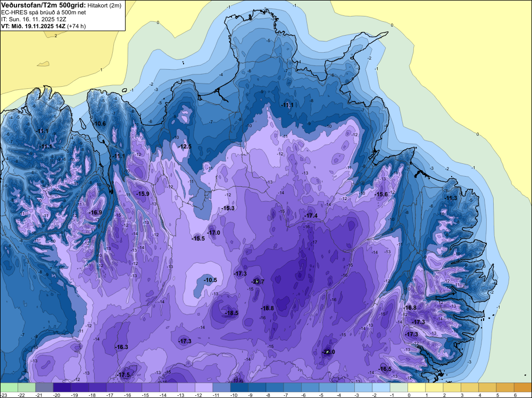Click the 'VT: Mið. 19.11.2025 14Z' valid time

click(33, 26)
